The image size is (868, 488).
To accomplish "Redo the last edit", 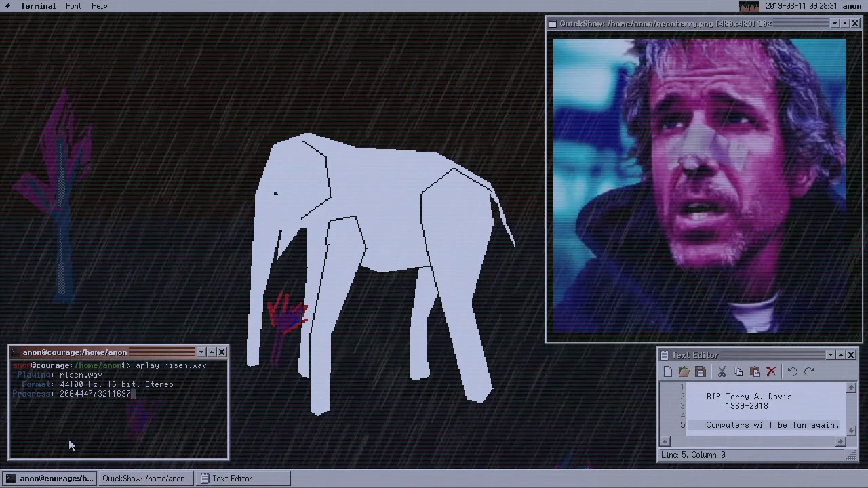I will coord(809,371).
